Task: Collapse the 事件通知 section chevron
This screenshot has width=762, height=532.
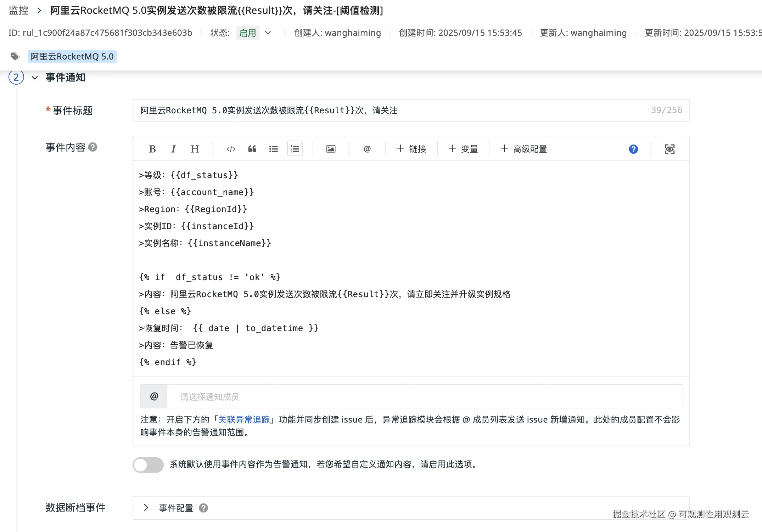Action: (x=35, y=78)
